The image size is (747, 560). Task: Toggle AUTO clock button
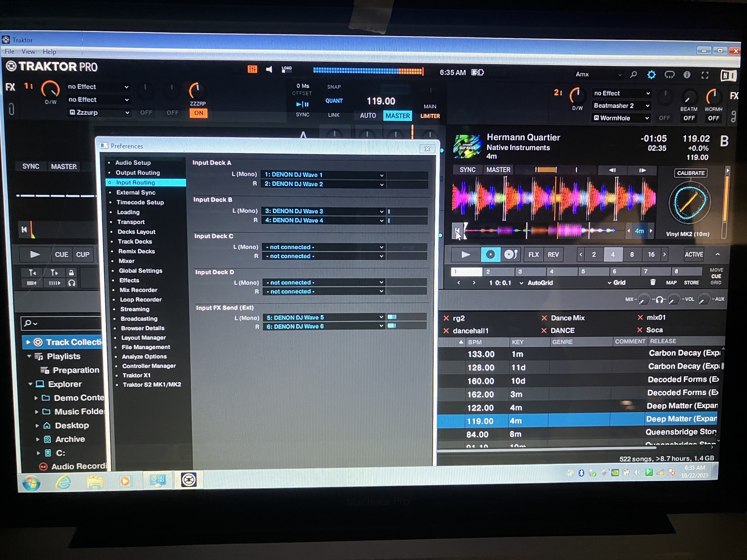368,116
